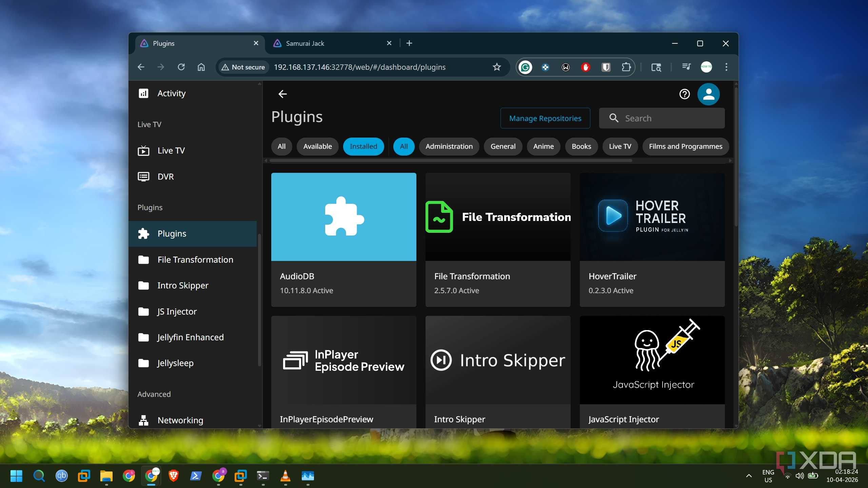Bookmark this page with star icon
Viewport: 868px width, 488px height.
496,67
